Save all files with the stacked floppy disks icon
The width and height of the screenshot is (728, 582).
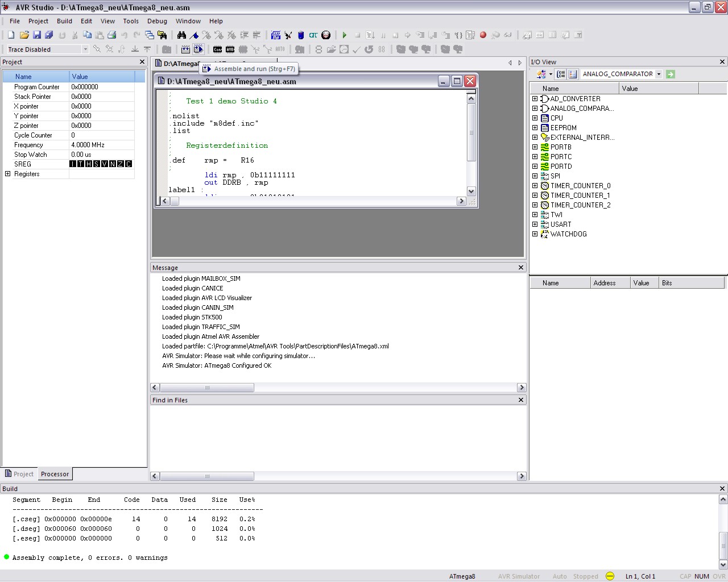pyautogui.click(x=49, y=35)
